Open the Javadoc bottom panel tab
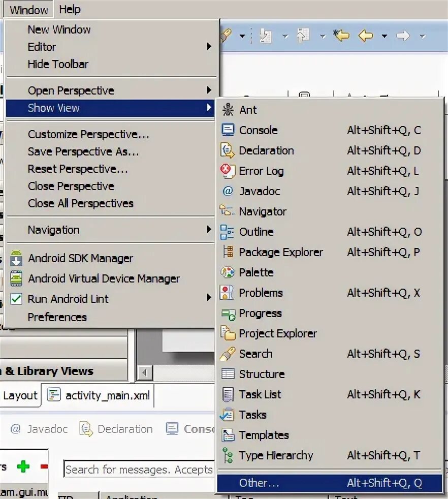 (x=39, y=429)
